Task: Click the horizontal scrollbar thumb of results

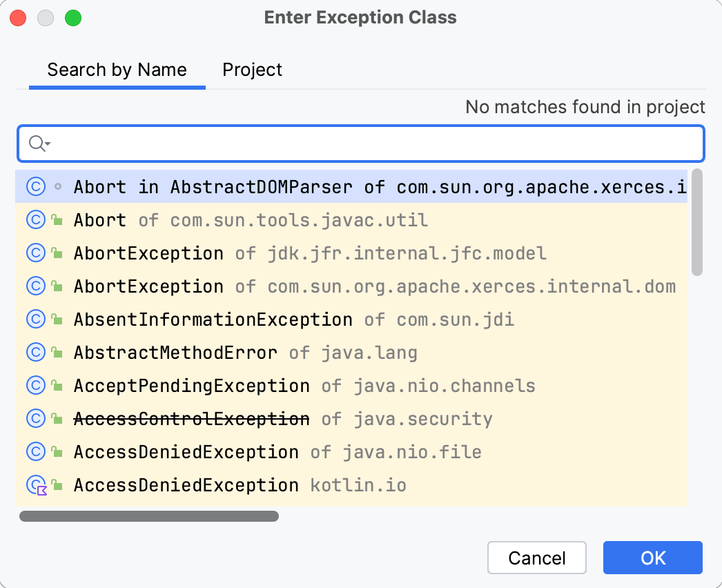Action: click(x=148, y=516)
